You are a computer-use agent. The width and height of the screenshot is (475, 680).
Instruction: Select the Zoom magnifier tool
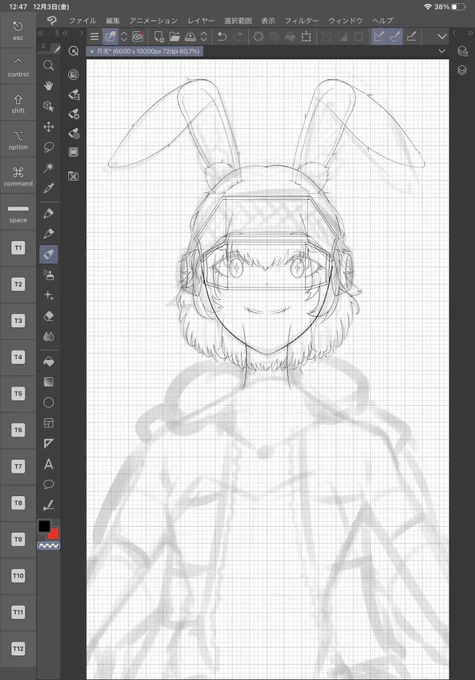point(49,65)
